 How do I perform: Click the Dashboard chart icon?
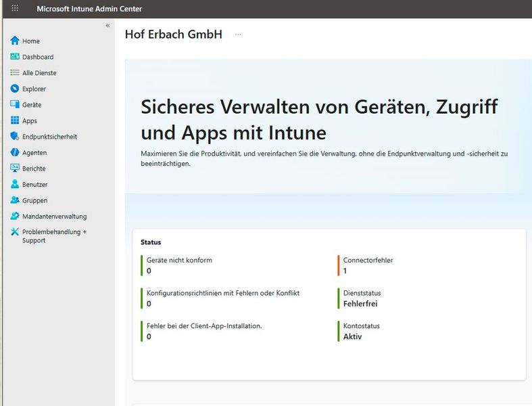[15, 57]
